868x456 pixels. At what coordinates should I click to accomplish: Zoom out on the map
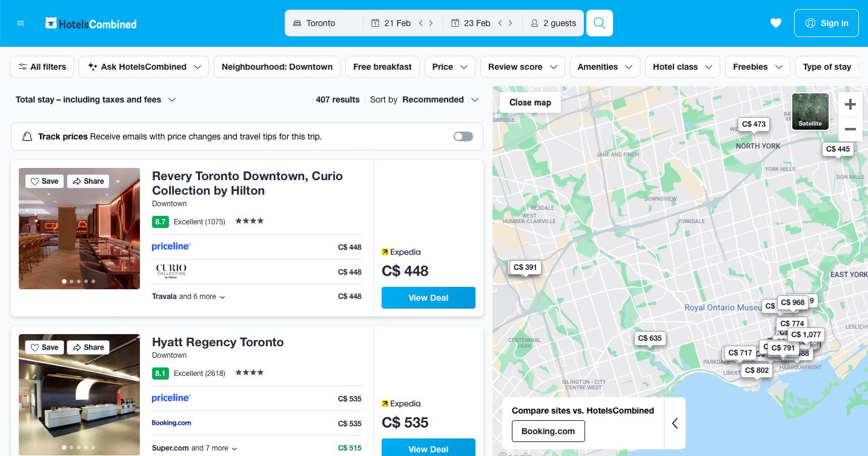[x=850, y=129]
